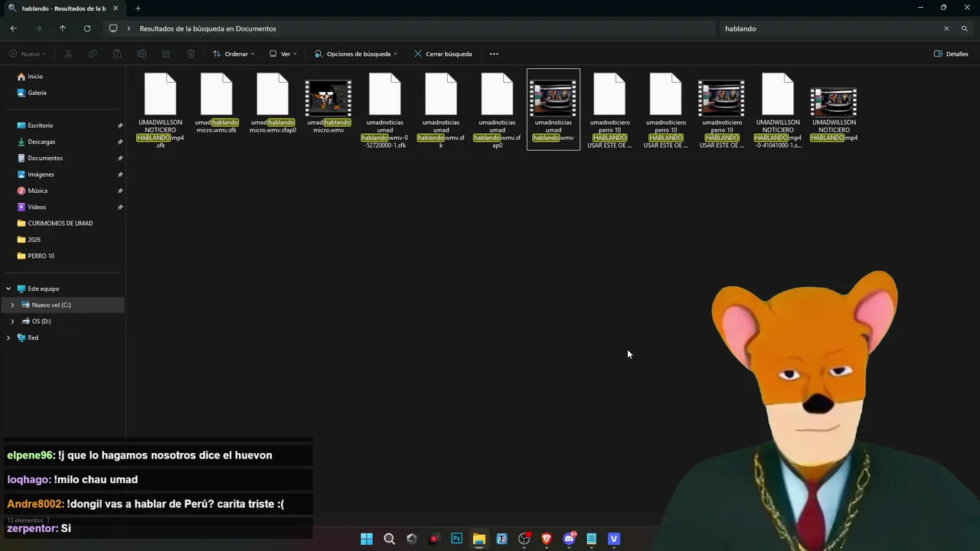Select highlighted umadnoticias umad hablando.wmv video

pos(553,109)
